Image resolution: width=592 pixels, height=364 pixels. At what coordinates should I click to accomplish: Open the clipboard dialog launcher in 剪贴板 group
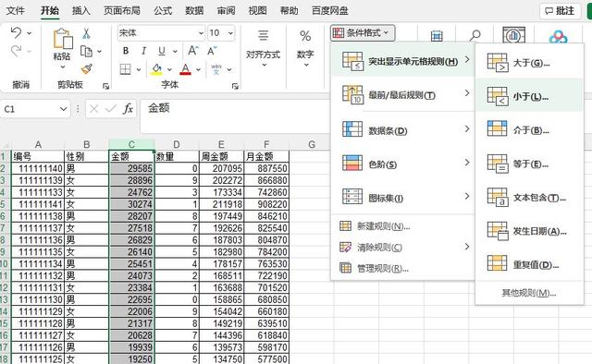coord(106,86)
